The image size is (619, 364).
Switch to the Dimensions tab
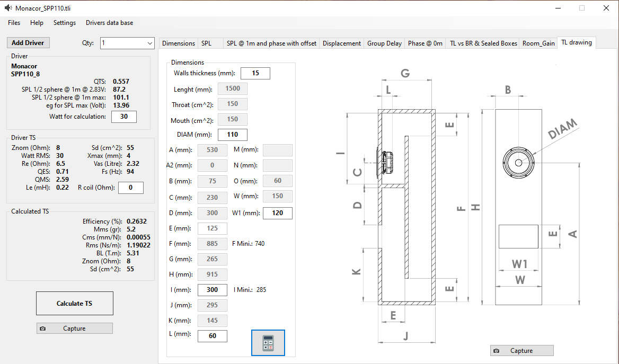179,43
